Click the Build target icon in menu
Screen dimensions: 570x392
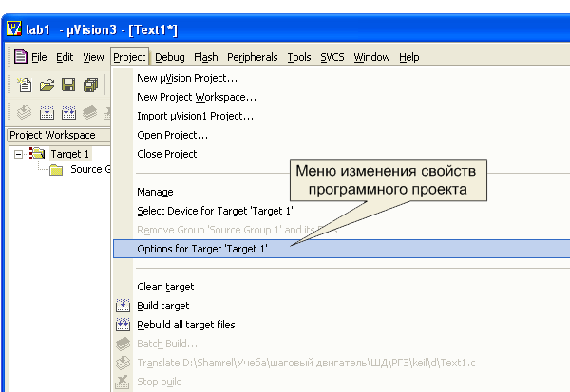click(x=123, y=306)
